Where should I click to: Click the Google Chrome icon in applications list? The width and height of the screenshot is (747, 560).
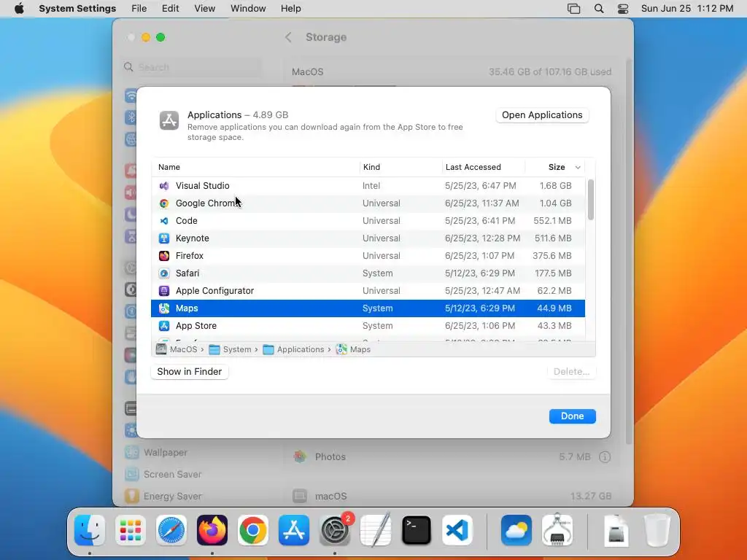[x=164, y=203]
